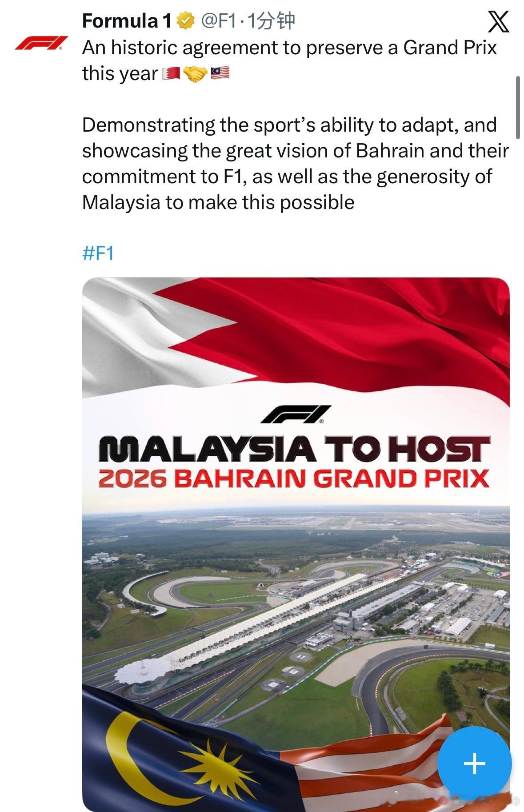Viewport: 524px width, 812px height.
Task: Open the red F1 profile avatar
Action: coord(41,43)
